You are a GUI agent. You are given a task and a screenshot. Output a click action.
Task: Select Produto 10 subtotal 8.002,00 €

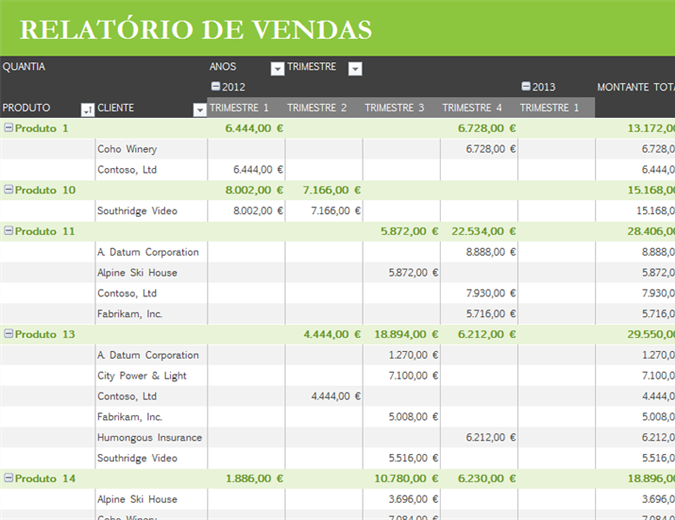click(x=254, y=190)
